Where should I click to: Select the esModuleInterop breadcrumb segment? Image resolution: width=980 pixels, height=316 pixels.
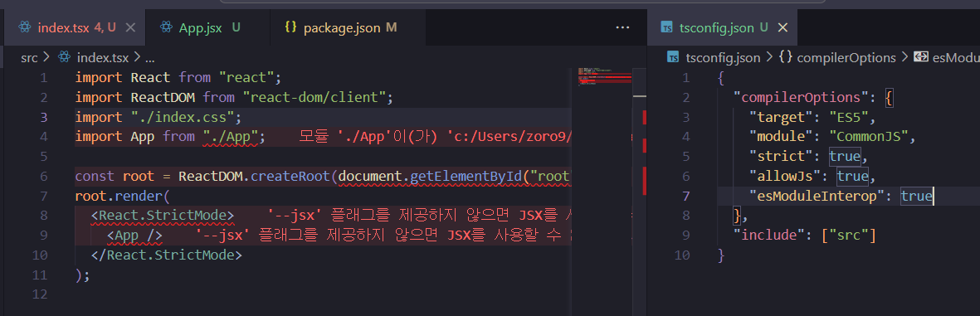coord(956,58)
